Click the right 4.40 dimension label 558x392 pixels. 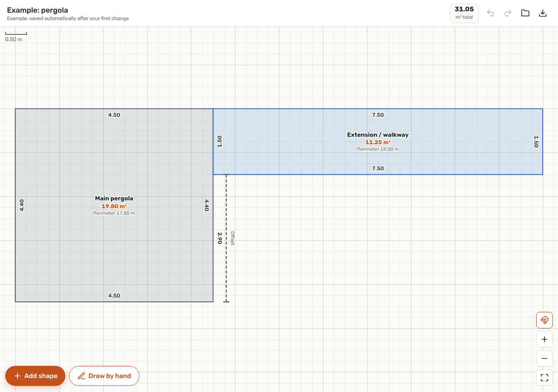pyautogui.click(x=207, y=205)
